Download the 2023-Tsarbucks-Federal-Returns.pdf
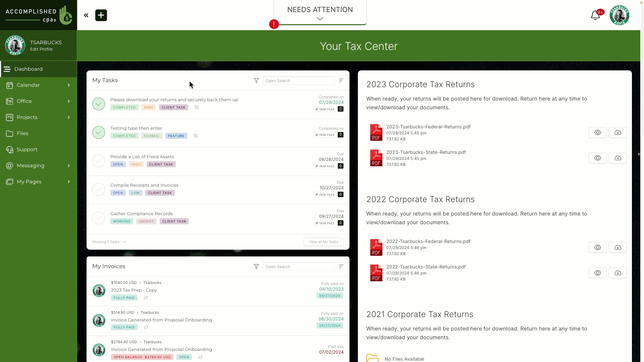This screenshot has height=362, width=644. [618, 132]
